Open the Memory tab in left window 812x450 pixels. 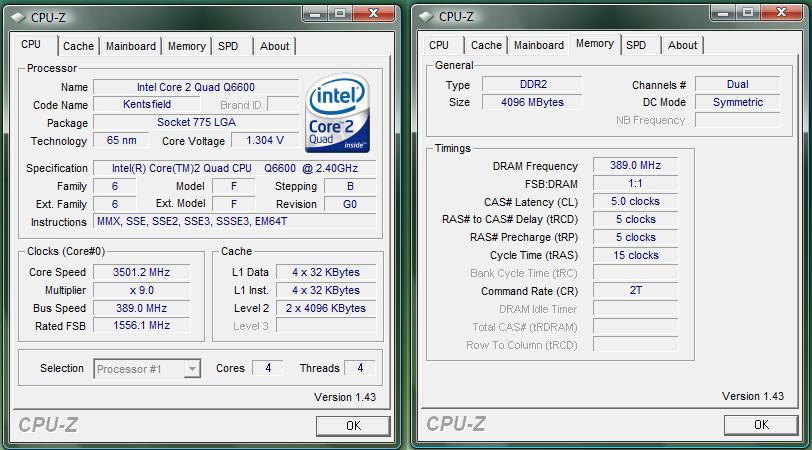(186, 46)
